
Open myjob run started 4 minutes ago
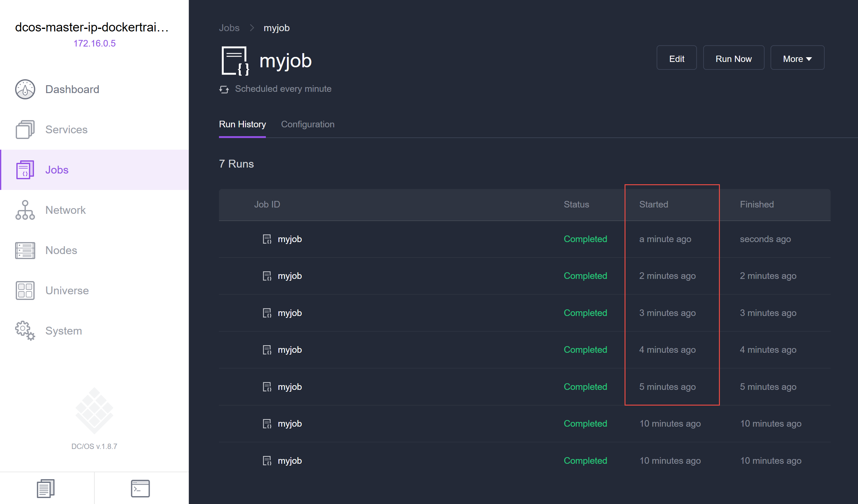(290, 350)
